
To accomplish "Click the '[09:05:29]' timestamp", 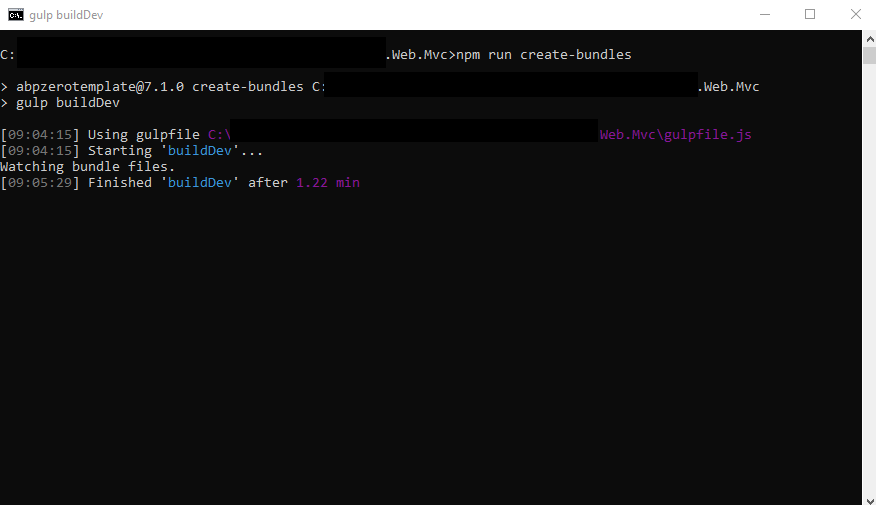I will (40, 183).
